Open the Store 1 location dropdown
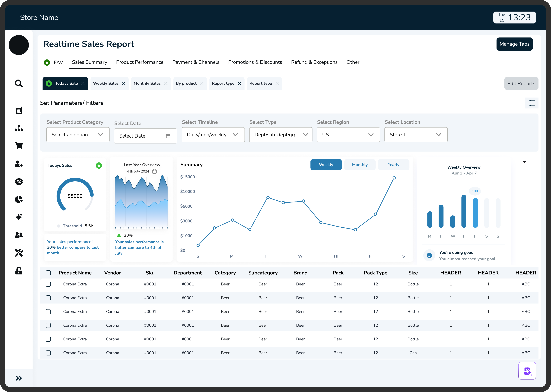The height and width of the screenshot is (392, 551). pyautogui.click(x=416, y=135)
